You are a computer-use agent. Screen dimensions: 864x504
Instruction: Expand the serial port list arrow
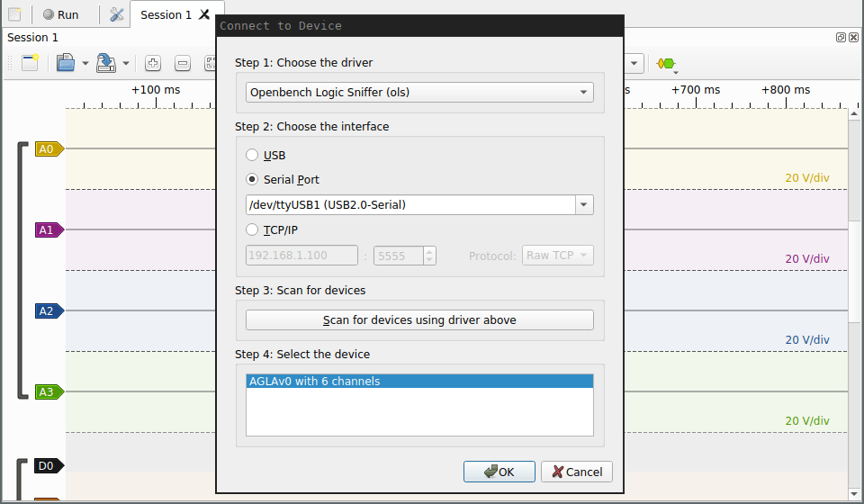click(x=584, y=205)
